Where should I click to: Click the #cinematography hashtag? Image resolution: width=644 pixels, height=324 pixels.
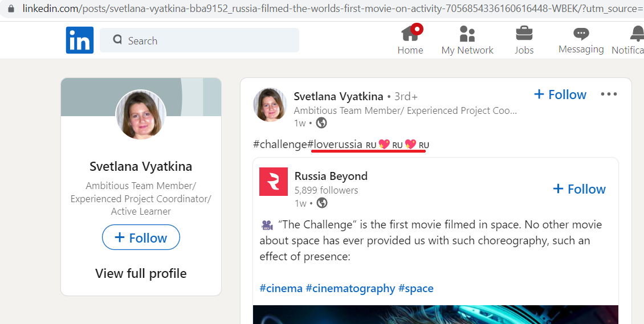[350, 288]
